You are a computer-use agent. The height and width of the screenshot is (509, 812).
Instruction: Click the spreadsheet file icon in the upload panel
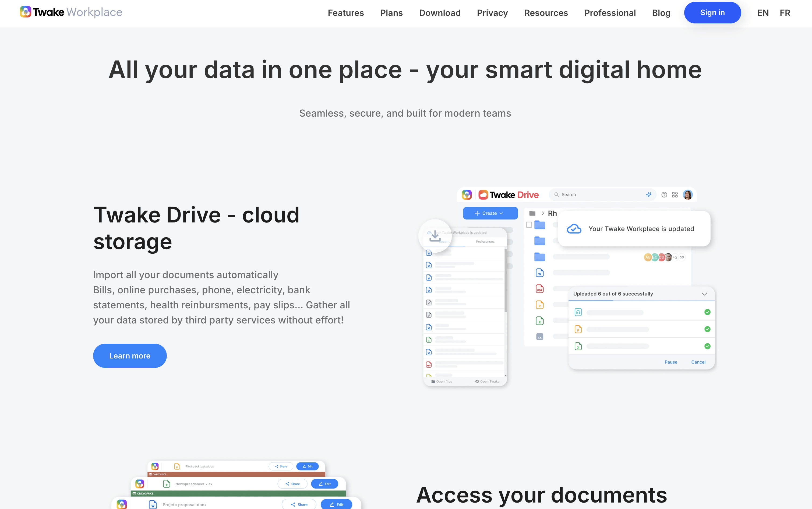pyautogui.click(x=578, y=346)
